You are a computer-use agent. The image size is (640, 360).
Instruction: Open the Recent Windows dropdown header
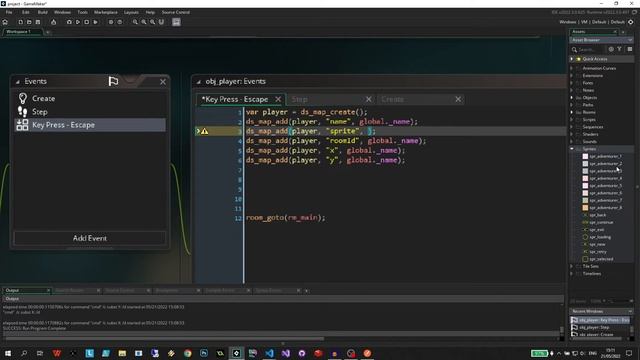pos(601,311)
